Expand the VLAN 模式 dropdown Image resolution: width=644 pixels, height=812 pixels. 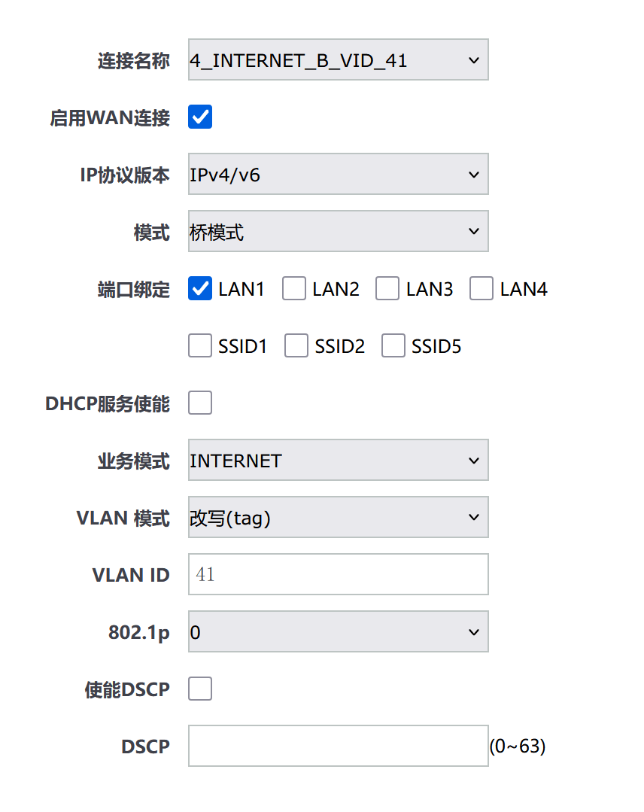pos(338,518)
